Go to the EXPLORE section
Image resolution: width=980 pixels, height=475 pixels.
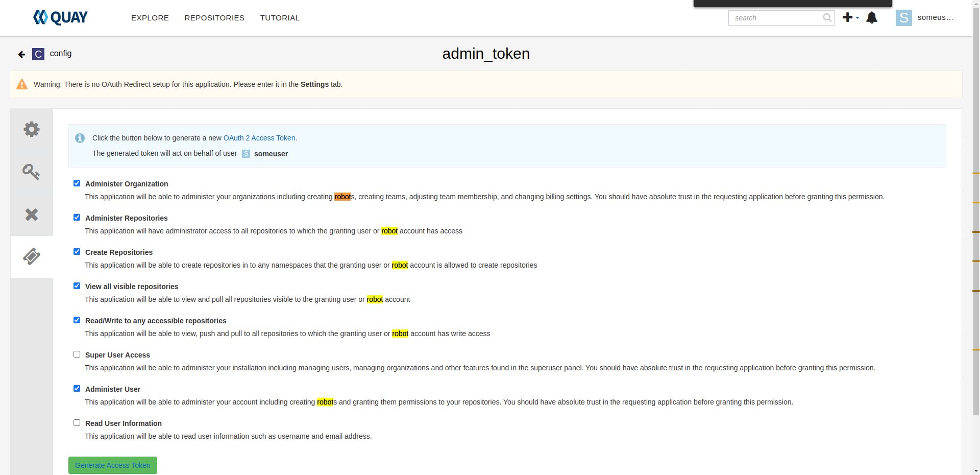coord(150,17)
